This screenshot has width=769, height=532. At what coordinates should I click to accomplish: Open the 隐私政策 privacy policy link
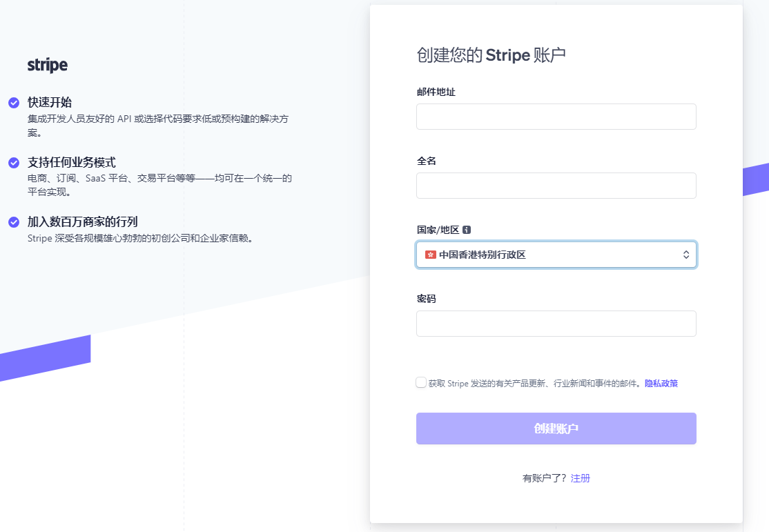(661, 383)
